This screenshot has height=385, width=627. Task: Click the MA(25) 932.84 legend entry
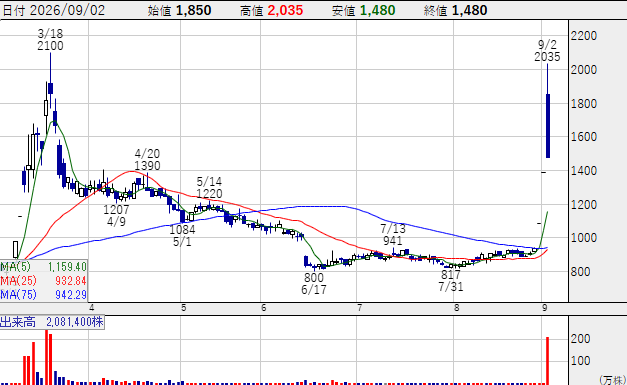point(44,281)
